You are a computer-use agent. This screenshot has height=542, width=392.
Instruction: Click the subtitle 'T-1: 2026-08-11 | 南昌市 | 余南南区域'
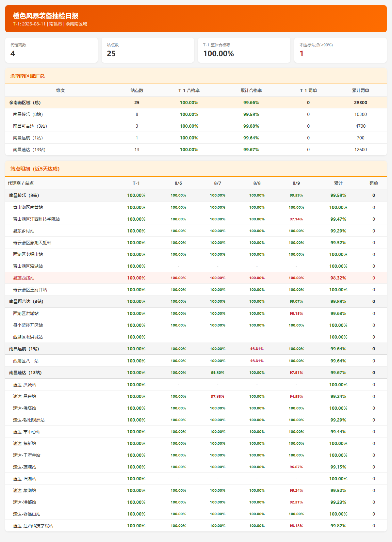[50, 24]
